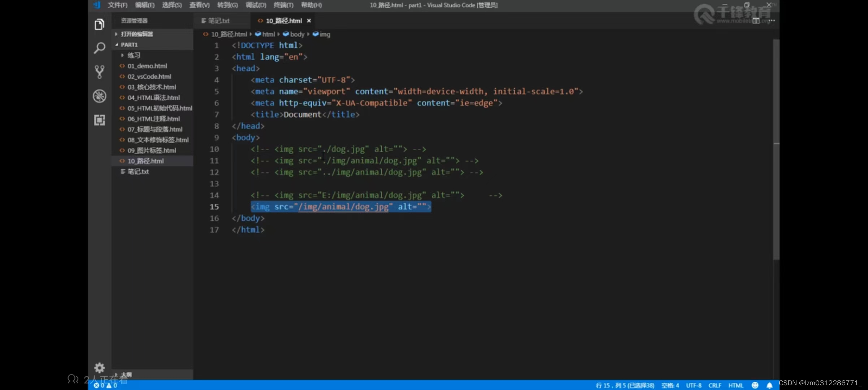This screenshot has width=868, height=390.
Task: Click the editor vertical scrollbar thumb
Action: tap(776, 149)
